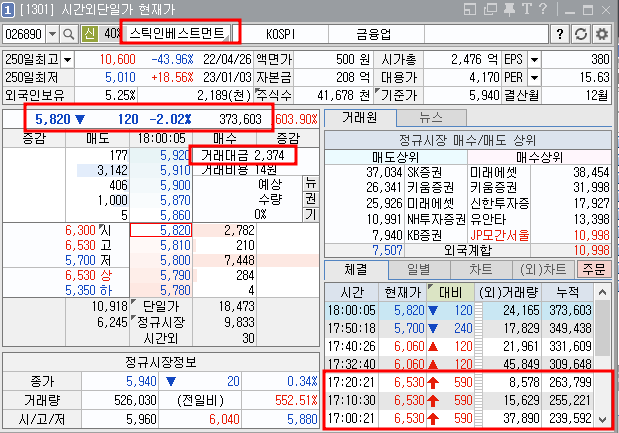Click the 스틱인베스트먼트 stock name field
This screenshot has height=433, width=619.
177,33
